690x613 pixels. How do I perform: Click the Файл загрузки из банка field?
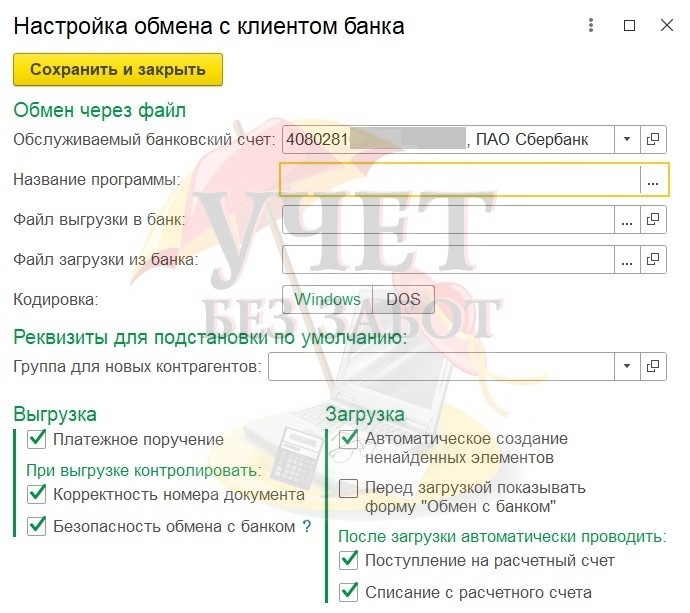(x=448, y=260)
